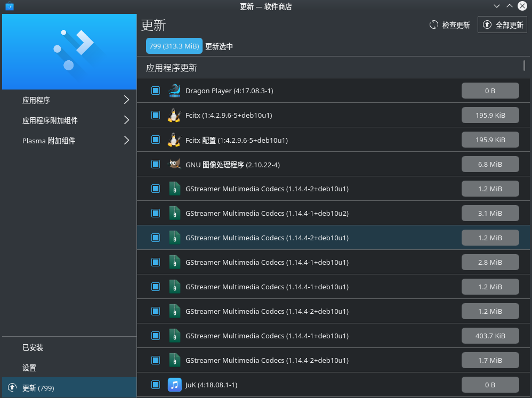Uncheck the Dragon Player update checkbox
Image resolution: width=532 pixels, height=398 pixels.
[x=156, y=91]
